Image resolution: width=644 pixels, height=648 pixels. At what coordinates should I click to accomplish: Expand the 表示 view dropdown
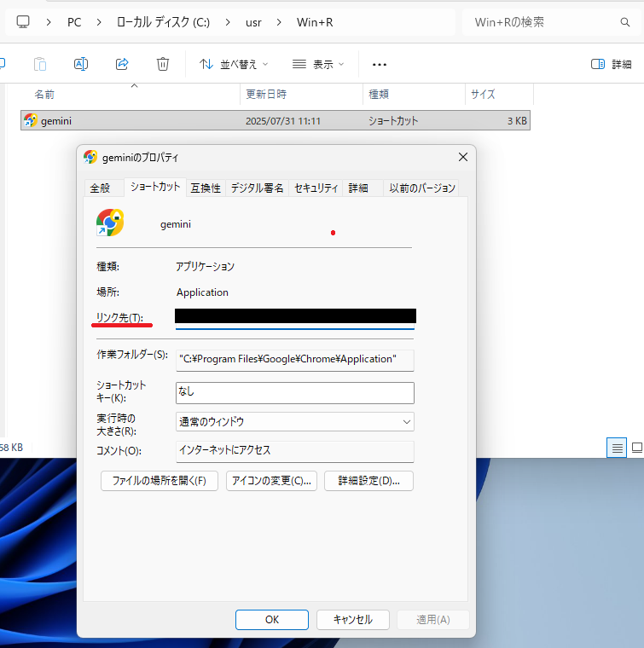click(318, 64)
